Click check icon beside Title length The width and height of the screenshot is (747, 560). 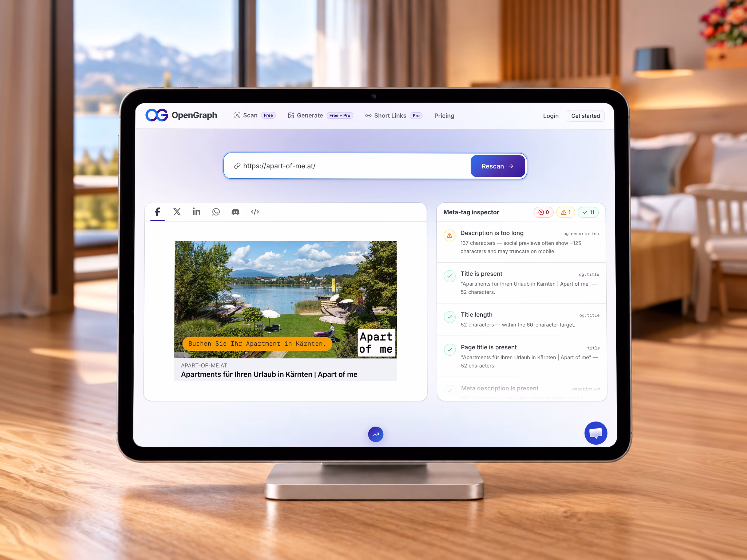(x=450, y=317)
